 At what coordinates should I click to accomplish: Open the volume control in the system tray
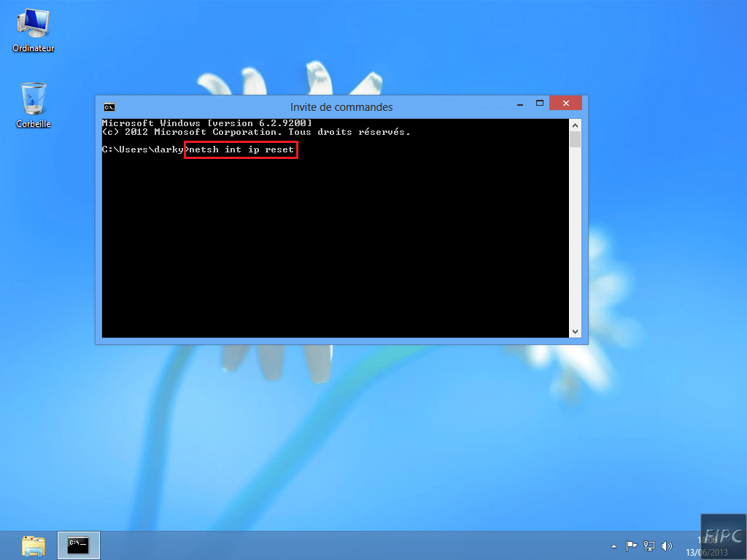click(x=667, y=545)
